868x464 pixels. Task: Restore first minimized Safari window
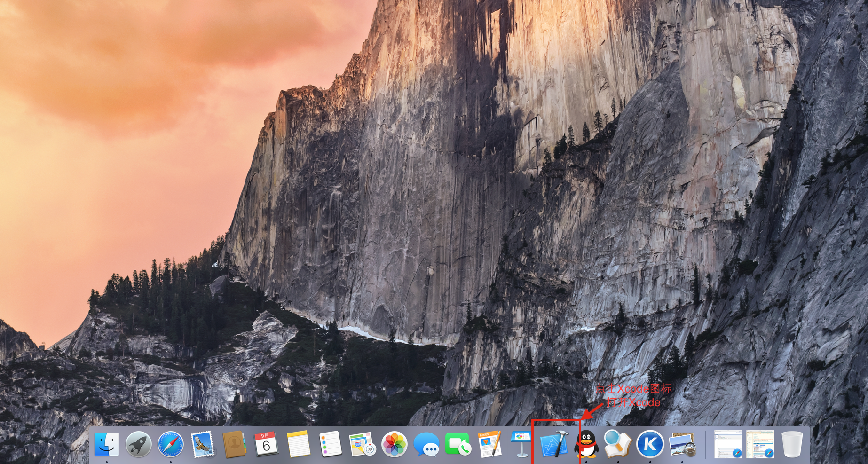click(728, 444)
